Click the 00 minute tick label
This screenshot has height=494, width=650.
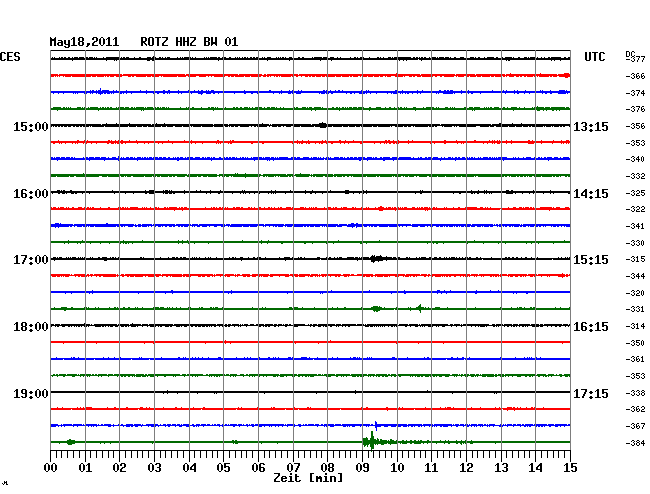pyautogui.click(x=51, y=468)
